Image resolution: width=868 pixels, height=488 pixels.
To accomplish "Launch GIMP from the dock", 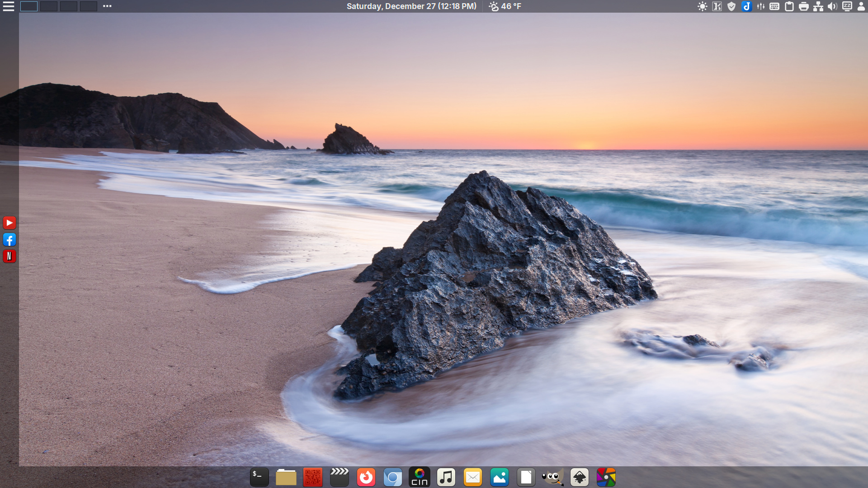I will point(552,477).
